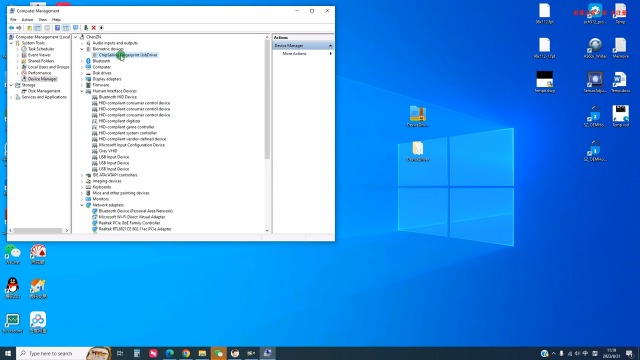This screenshot has height=360, width=640.
Task: Toggle the Show/Hide Action Pane toolbar icon
Action: tap(66, 28)
